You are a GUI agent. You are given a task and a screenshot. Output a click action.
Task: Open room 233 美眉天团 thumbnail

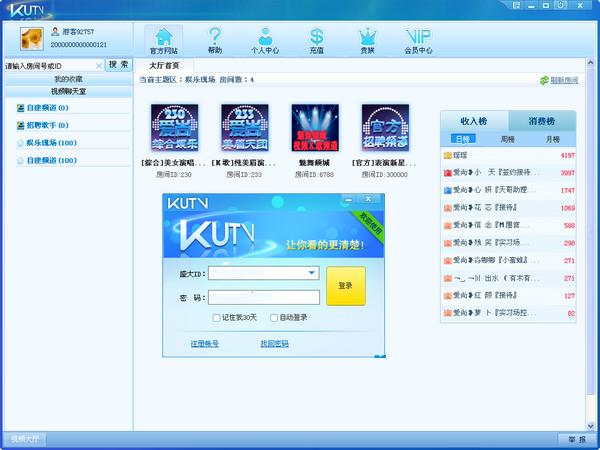(x=245, y=127)
